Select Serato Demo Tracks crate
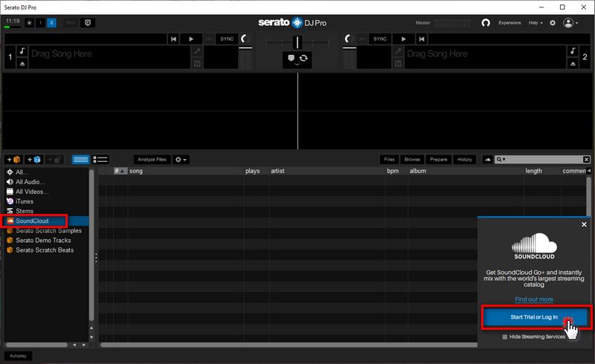 click(x=43, y=241)
